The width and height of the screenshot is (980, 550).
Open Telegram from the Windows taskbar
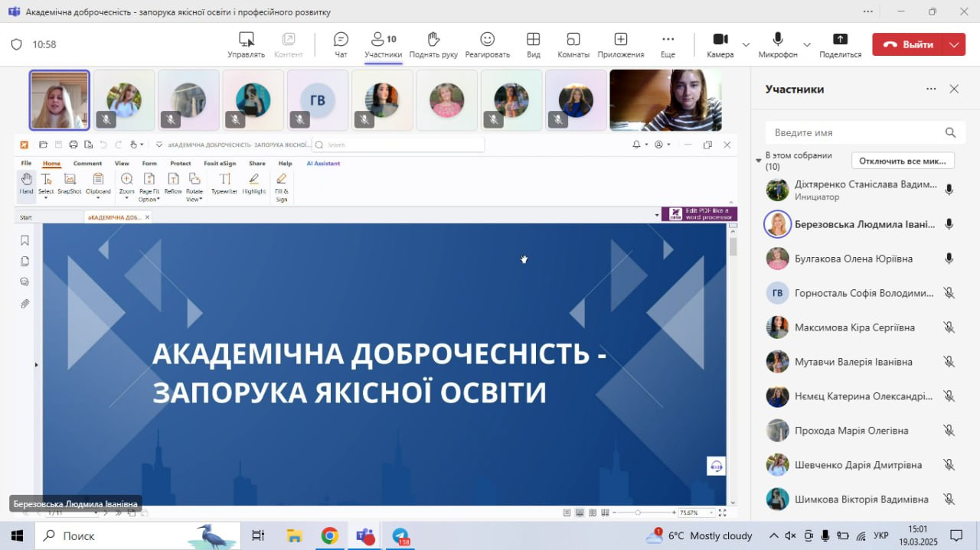400,535
